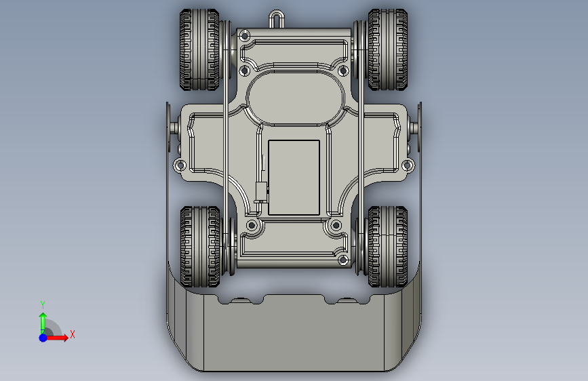Select the bottom-left wheel of the model
Image resolution: width=588 pixels, height=381 pixels.
pos(200,246)
